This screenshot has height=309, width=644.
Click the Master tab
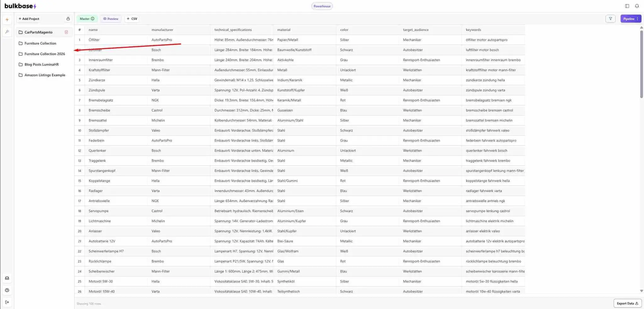click(x=87, y=19)
